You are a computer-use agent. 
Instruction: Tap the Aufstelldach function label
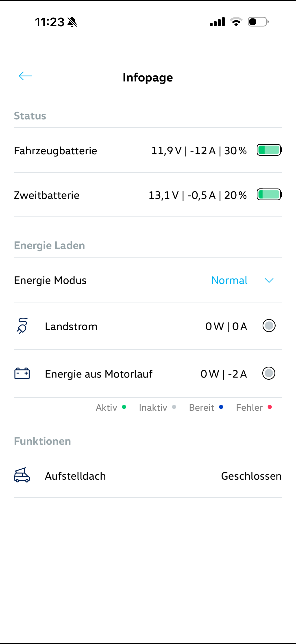tap(75, 476)
